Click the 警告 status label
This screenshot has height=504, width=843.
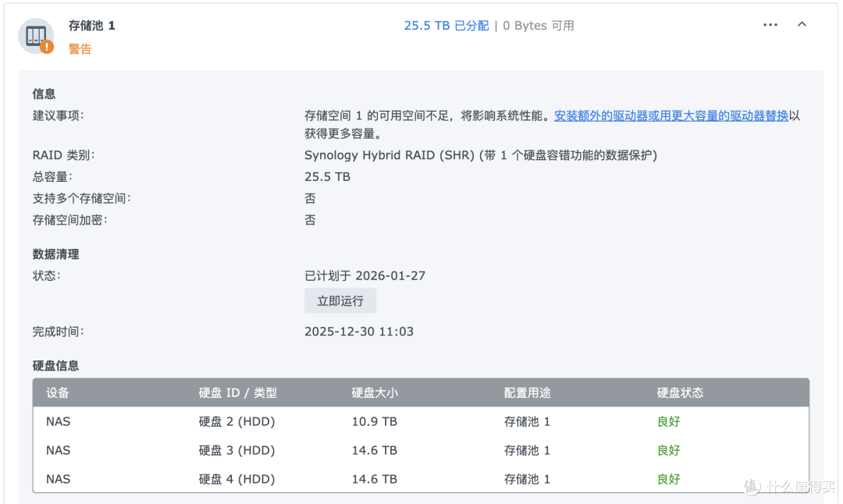80,49
